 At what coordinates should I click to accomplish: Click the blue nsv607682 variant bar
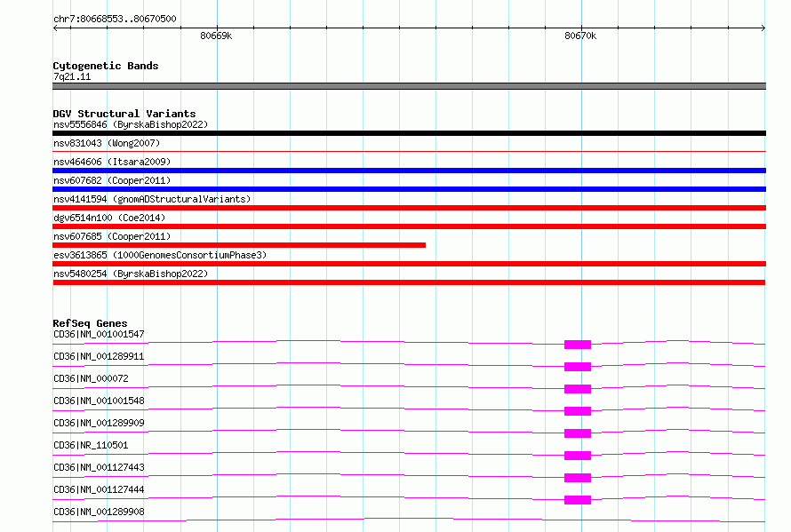coord(409,189)
